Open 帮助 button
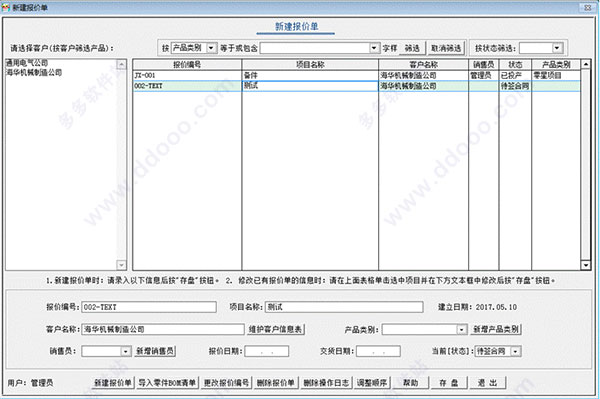 point(410,383)
